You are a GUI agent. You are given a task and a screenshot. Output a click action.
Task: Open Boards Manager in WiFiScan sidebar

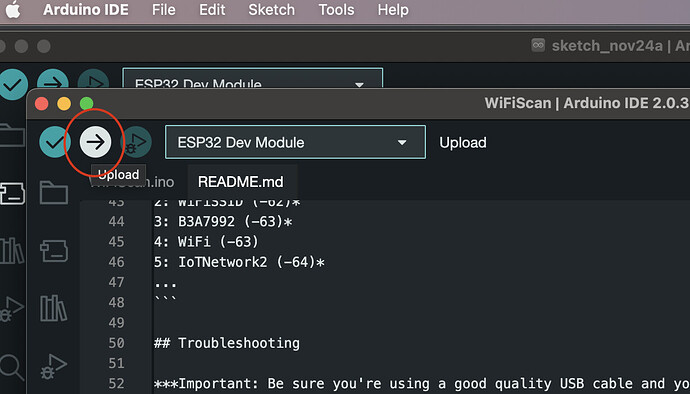pos(54,251)
